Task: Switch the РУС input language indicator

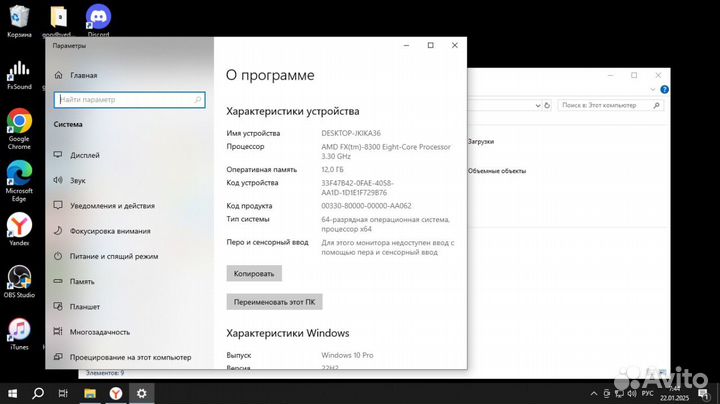Action: 647,394
